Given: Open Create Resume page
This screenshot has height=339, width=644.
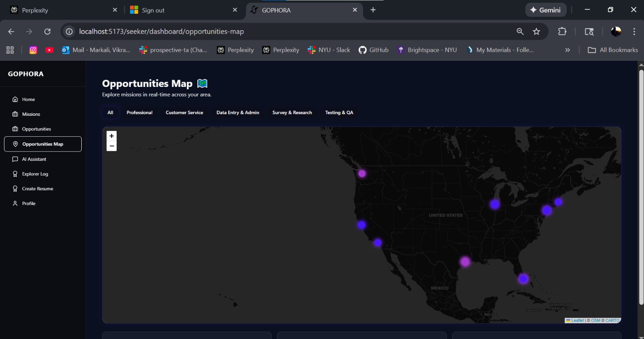Looking at the screenshot, I should (43, 189).
